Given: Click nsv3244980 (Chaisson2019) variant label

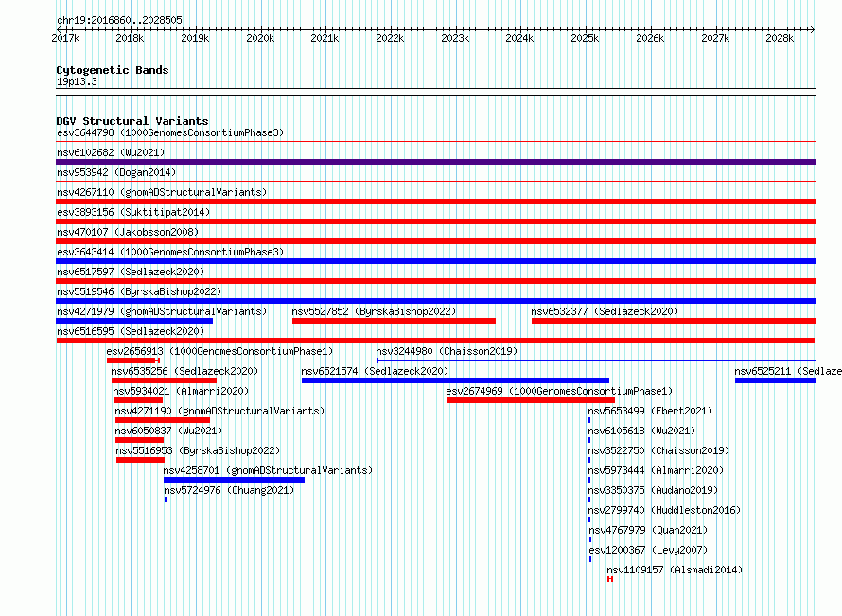Looking at the screenshot, I should tap(447, 351).
